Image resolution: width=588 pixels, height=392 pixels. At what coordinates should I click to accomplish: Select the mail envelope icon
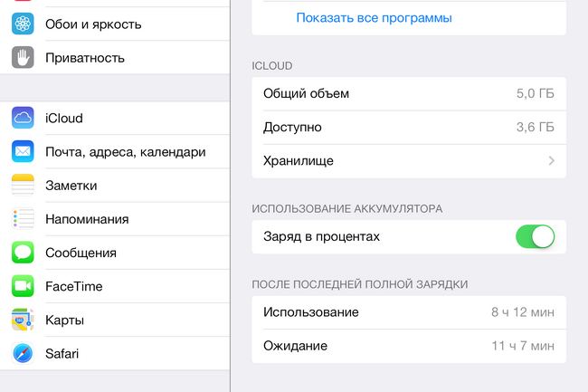pyautogui.click(x=23, y=151)
